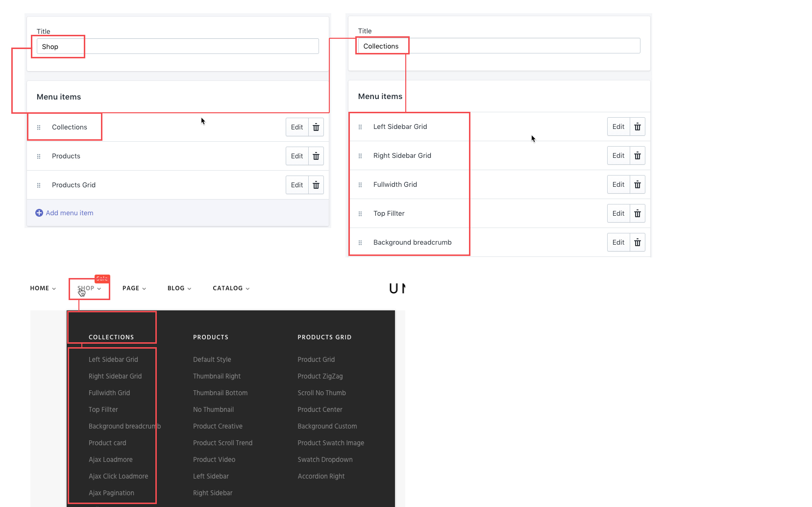The width and height of the screenshot is (812, 507).
Task: Grab drag handle of Right Sidebar Grid row
Action: 360,156
